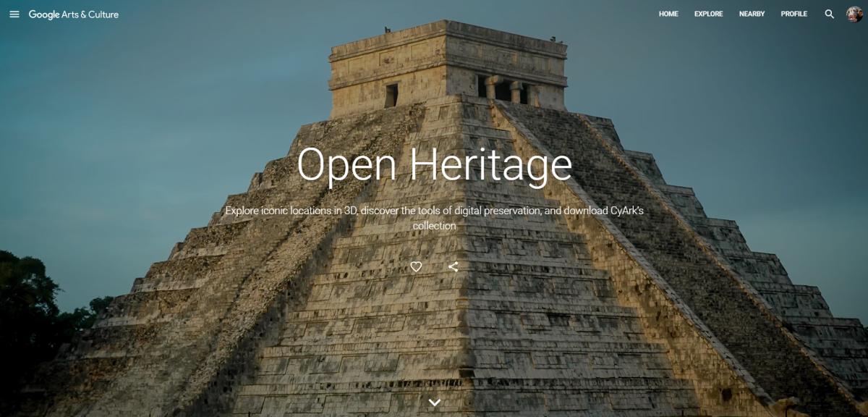This screenshot has height=417, width=868.
Task: Open the PROFILE nav link
Action: [793, 14]
